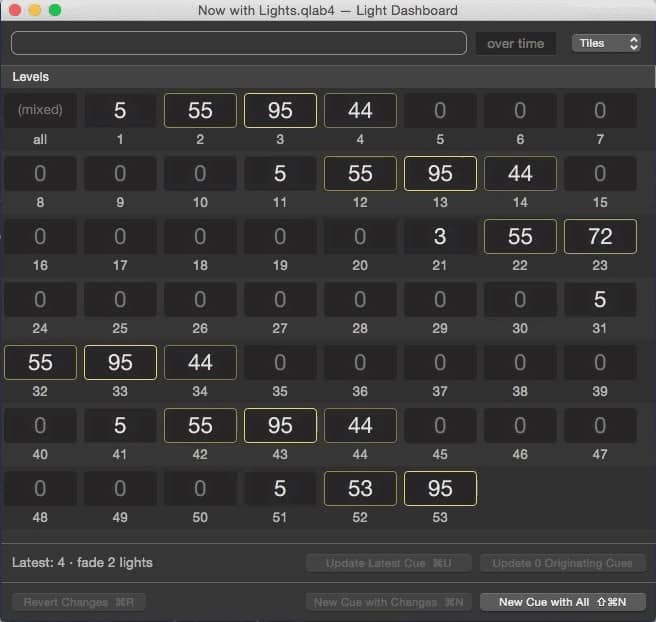
Task: Select level tile for light 3
Action: coord(280,110)
